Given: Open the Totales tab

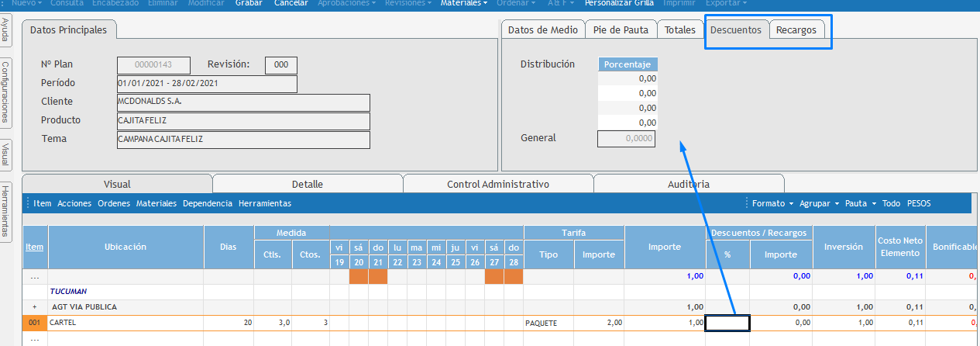Looking at the screenshot, I should point(679,30).
